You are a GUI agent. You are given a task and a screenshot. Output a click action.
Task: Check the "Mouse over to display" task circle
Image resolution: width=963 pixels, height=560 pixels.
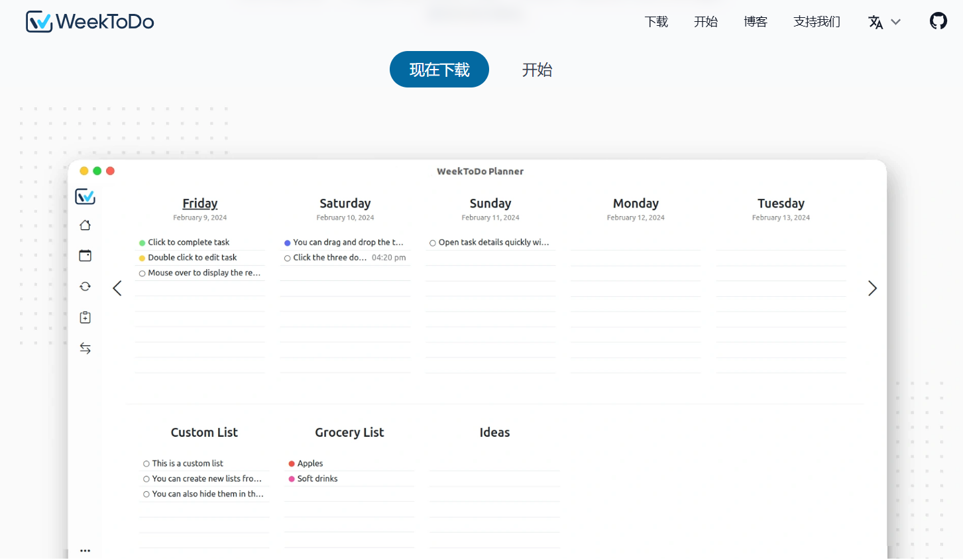click(142, 274)
